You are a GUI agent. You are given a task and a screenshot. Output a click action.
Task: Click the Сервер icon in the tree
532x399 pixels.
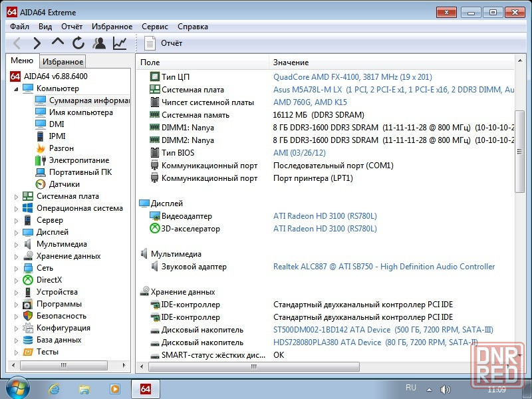pos(28,220)
